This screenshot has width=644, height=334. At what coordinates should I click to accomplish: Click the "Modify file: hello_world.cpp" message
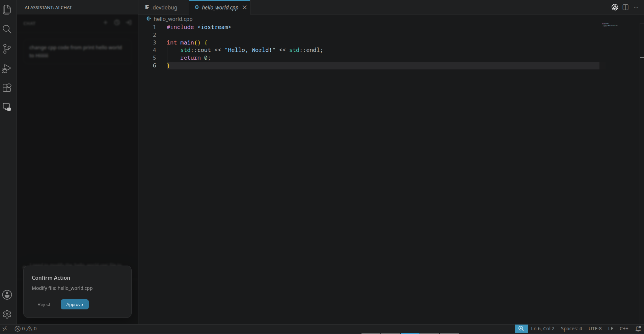click(x=62, y=288)
